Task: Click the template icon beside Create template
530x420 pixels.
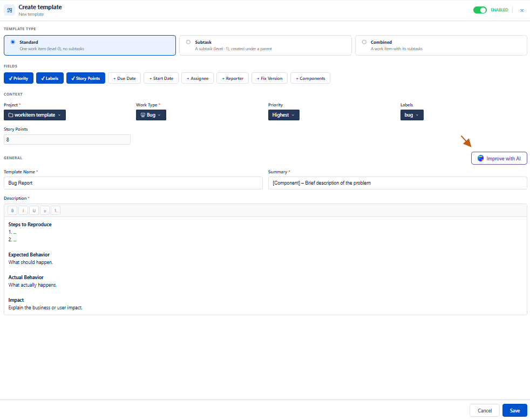Action: [10, 10]
